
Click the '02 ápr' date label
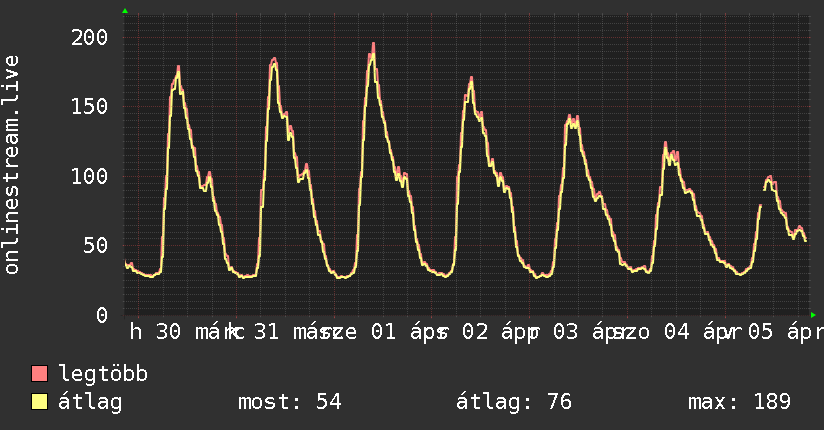tap(500, 332)
